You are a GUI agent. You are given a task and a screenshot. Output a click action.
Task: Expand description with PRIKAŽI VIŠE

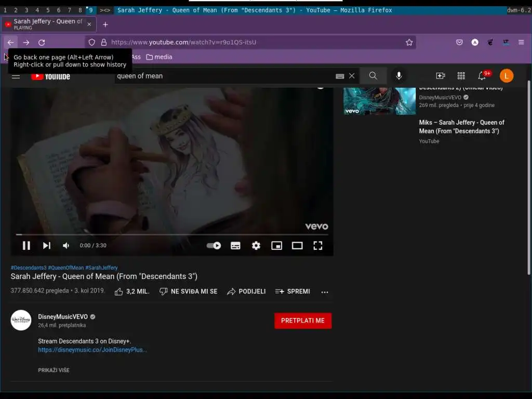[54, 370]
